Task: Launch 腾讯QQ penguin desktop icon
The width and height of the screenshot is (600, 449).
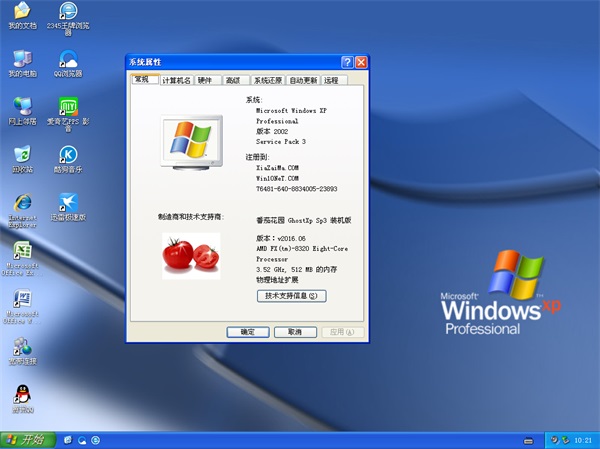Action: (22, 394)
